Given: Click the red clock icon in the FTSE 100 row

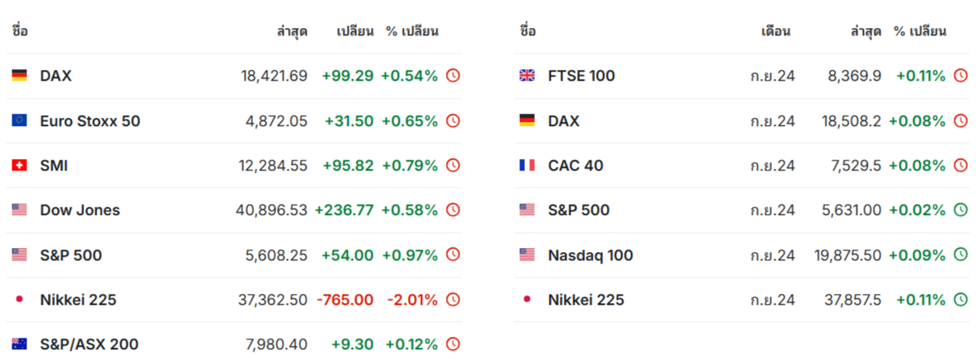Looking at the screenshot, I should (960, 76).
